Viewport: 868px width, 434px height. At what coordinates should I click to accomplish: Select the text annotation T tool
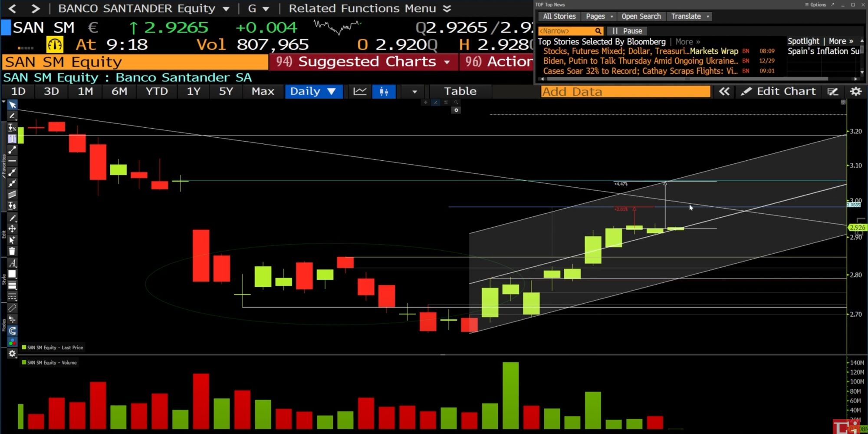point(12,139)
